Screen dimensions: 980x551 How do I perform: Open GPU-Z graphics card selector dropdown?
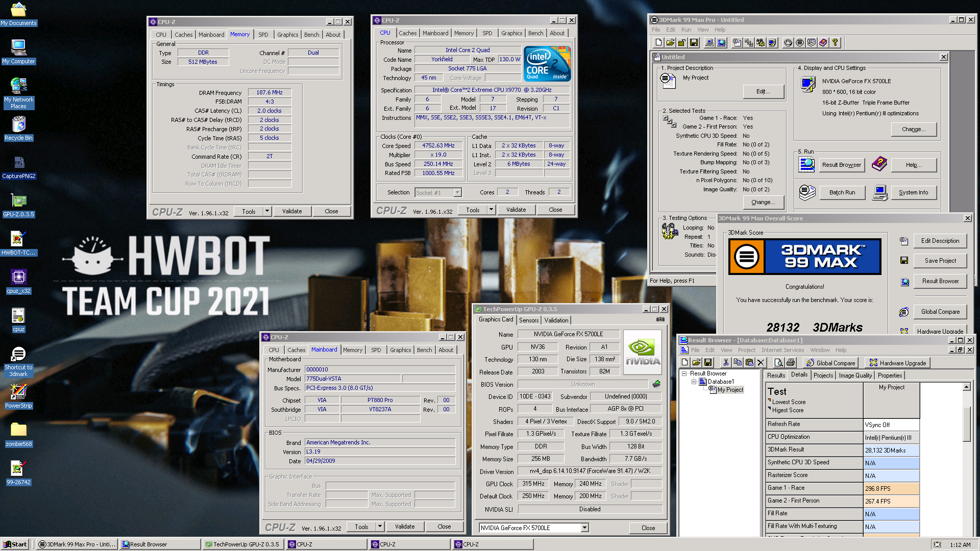pos(584,528)
